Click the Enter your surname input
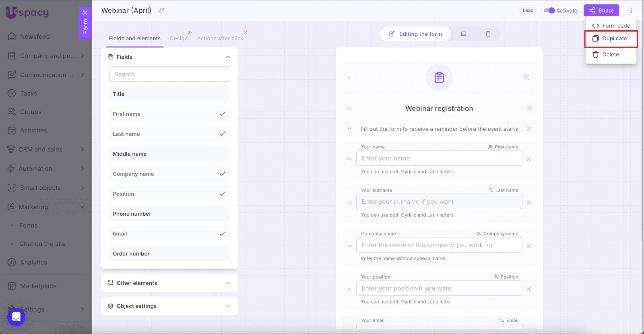This screenshot has height=334, width=644. click(439, 202)
